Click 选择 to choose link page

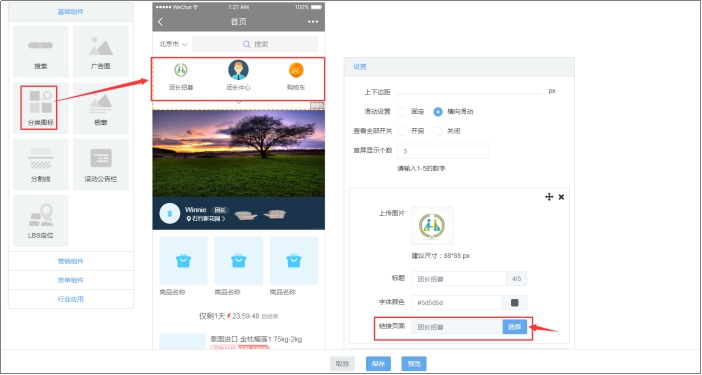click(x=515, y=327)
